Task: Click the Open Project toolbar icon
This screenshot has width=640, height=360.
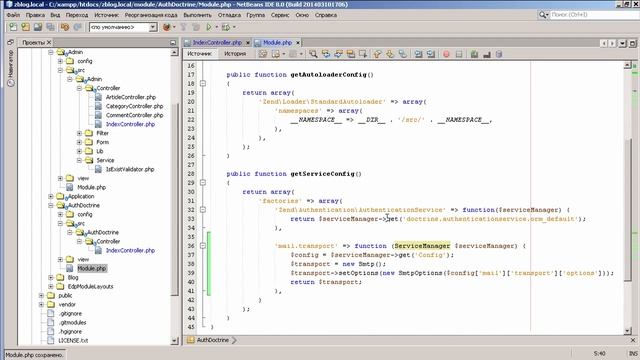Action: 38,27
